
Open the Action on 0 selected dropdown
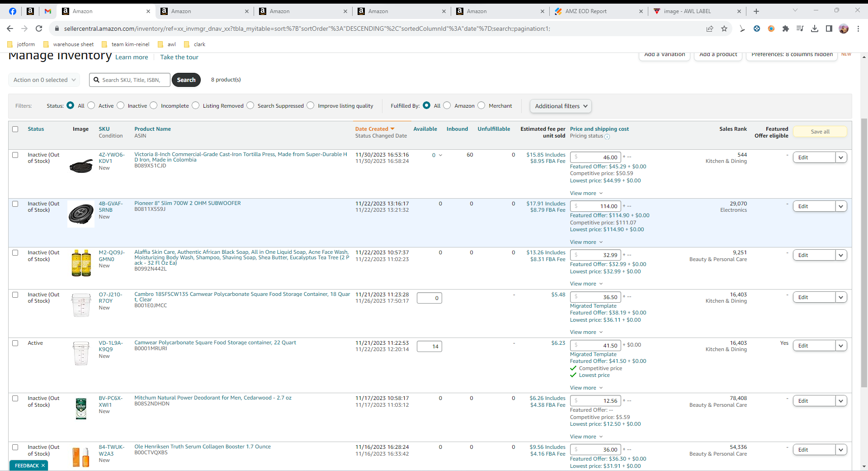click(x=44, y=80)
